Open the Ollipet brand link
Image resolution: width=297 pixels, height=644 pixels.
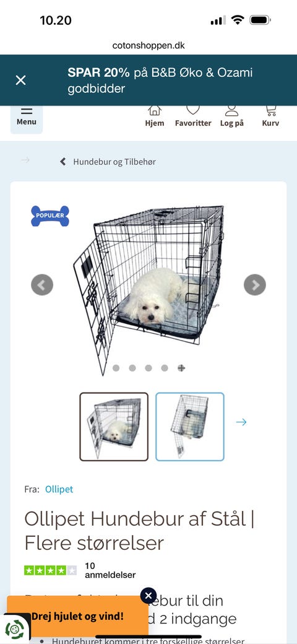coord(59,489)
